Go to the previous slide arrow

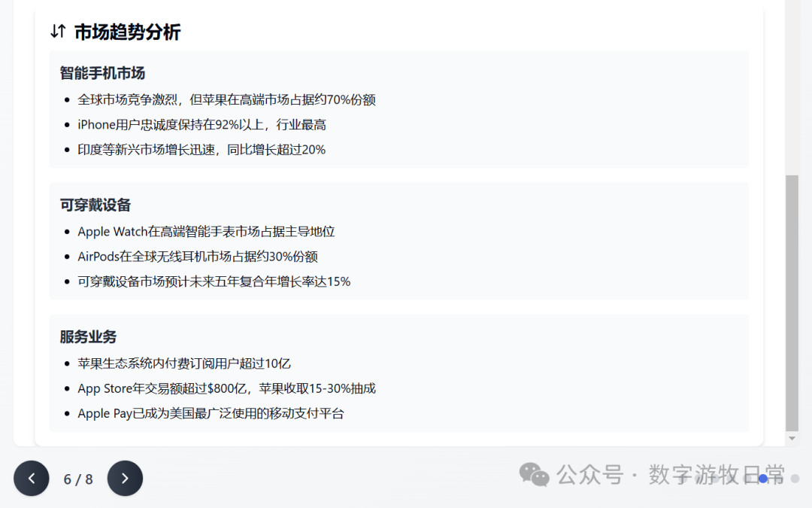point(32,479)
